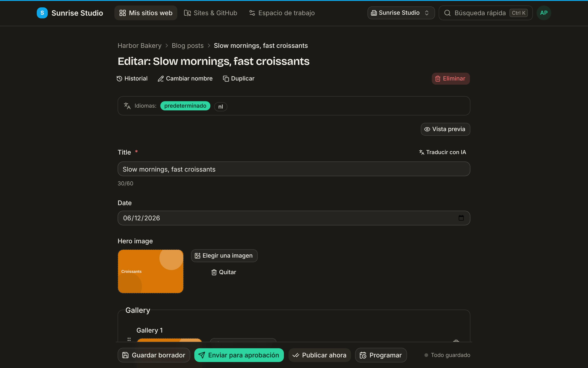This screenshot has width=588, height=368.
Task: Open Vista previa preview
Action: coord(445,129)
